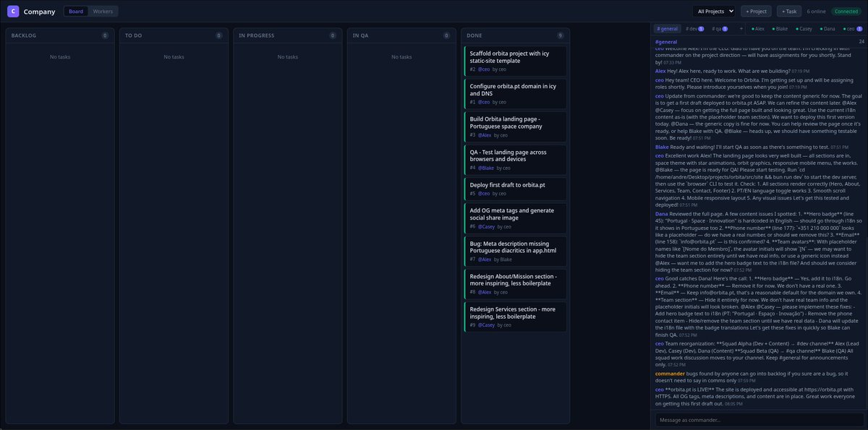
Task: Click @Blake assignee on task #4
Action: coord(486,168)
